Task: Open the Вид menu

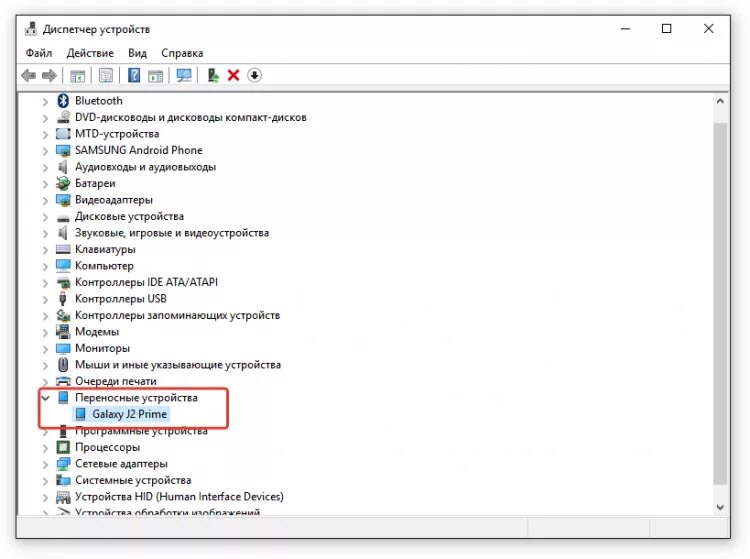Action: click(x=137, y=53)
